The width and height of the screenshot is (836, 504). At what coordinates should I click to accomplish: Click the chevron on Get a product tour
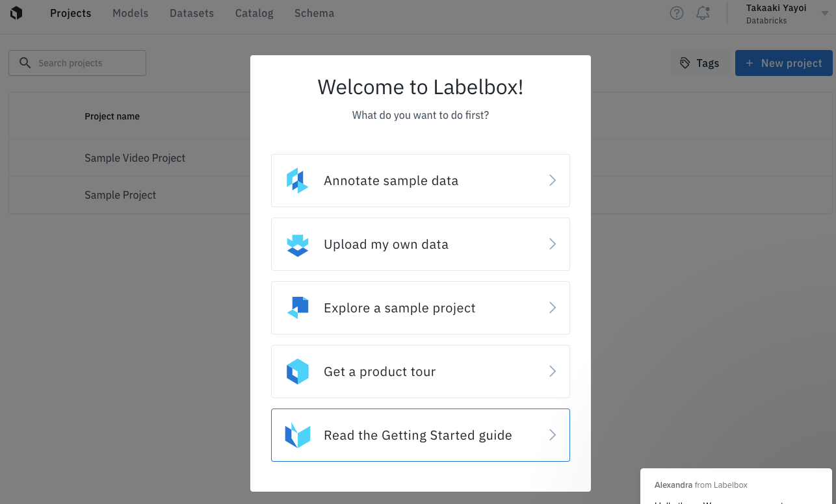(x=553, y=372)
